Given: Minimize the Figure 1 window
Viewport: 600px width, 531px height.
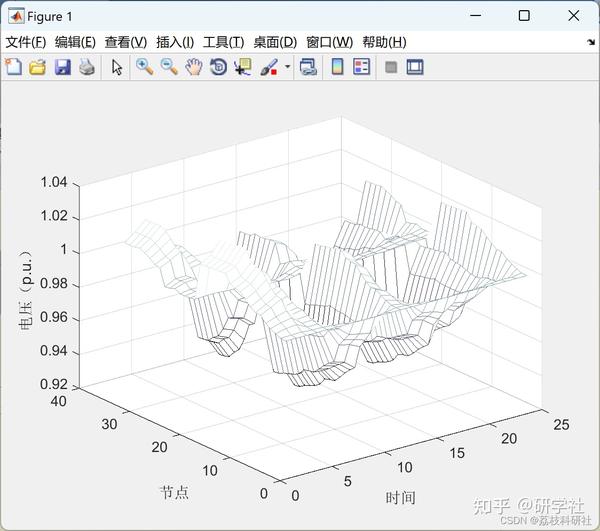Looking at the screenshot, I should point(476,16).
